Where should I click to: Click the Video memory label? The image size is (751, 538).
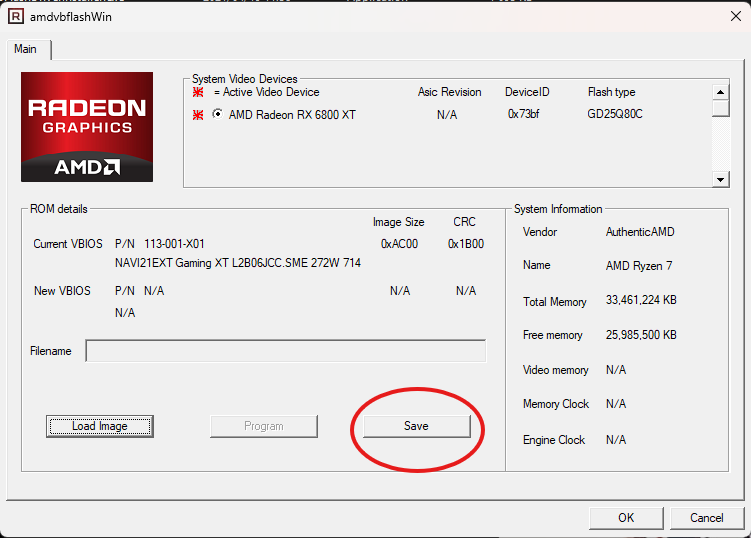click(556, 370)
